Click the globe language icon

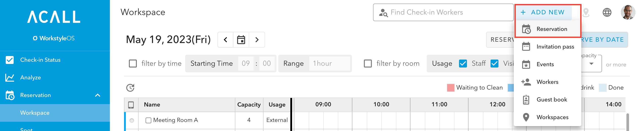point(607,12)
